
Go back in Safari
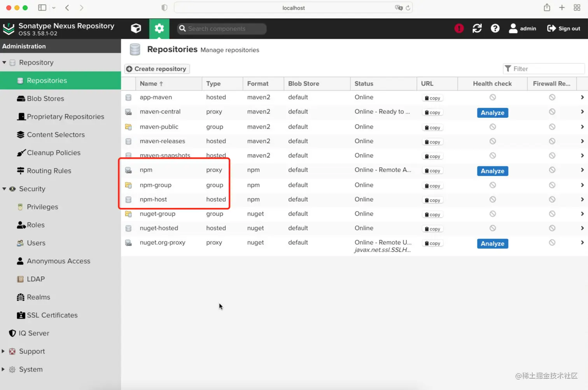pyautogui.click(x=67, y=8)
